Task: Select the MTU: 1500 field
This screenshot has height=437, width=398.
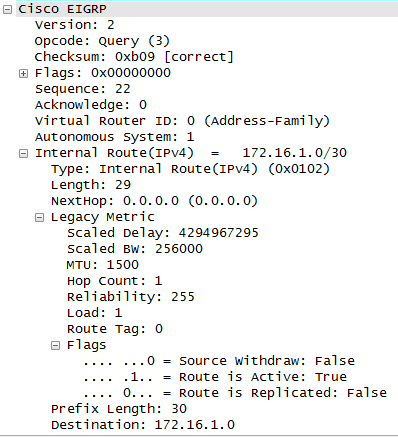Action: tap(103, 265)
